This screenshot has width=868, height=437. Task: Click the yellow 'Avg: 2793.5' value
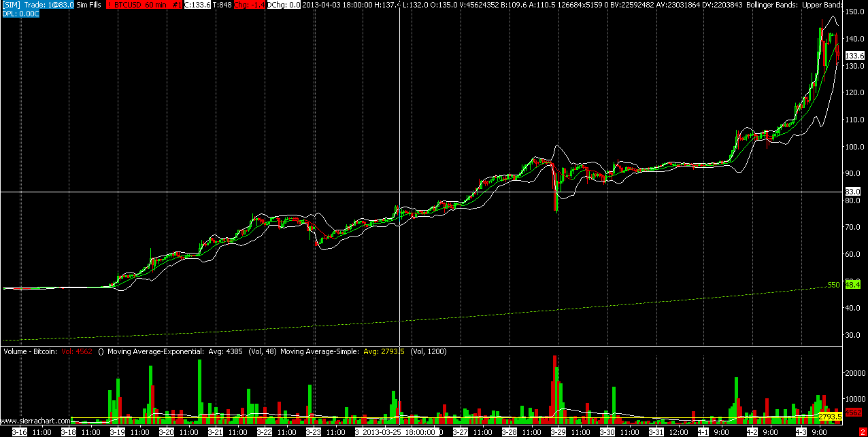point(384,351)
